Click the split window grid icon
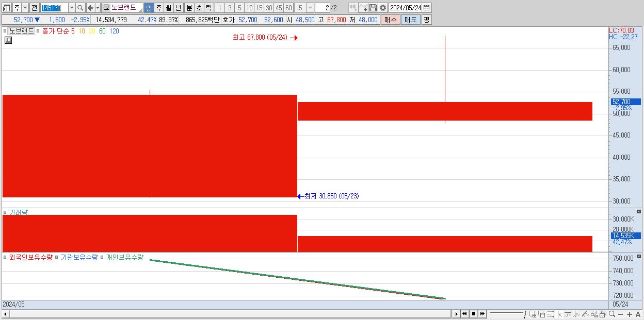 click(533, 314)
